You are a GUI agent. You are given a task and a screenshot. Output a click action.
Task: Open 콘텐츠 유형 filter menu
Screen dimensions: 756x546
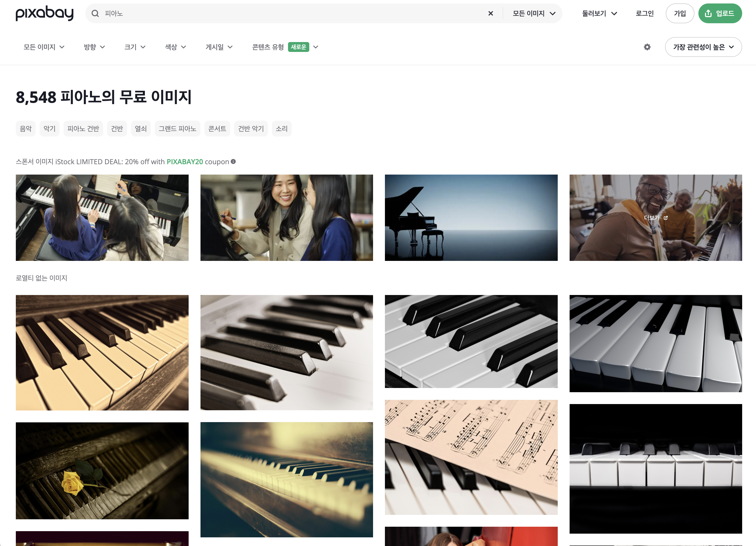coord(285,47)
